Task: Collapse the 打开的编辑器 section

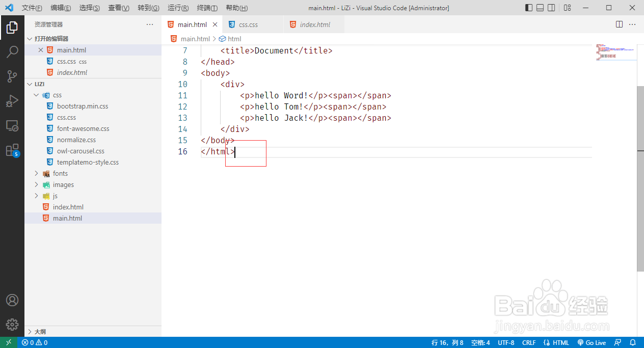Action: (x=30, y=39)
